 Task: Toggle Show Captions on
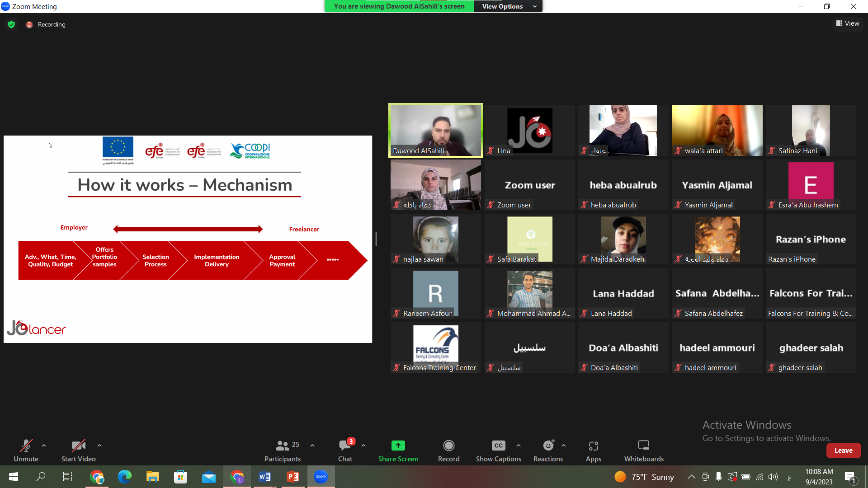pos(498,450)
